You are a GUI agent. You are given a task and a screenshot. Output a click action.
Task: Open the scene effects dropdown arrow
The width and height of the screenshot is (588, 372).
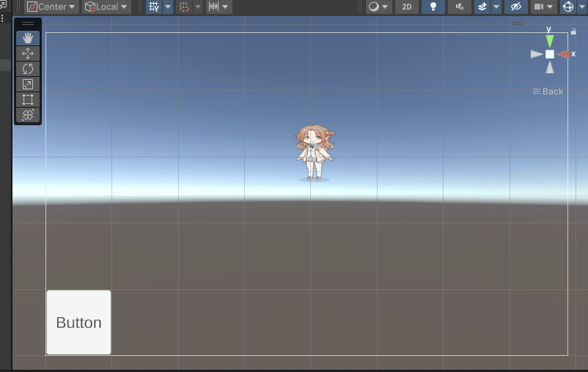[x=496, y=7]
